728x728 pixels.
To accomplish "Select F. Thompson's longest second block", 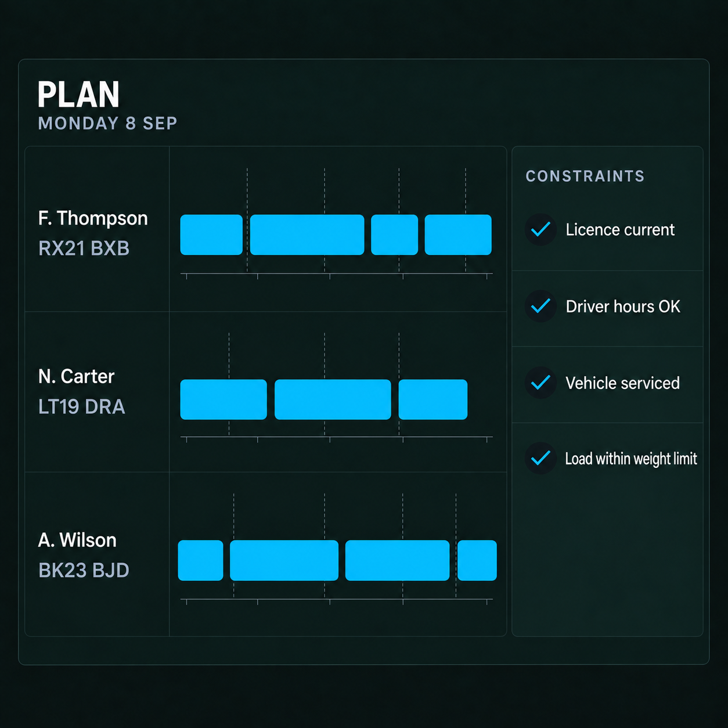I will click(307, 235).
